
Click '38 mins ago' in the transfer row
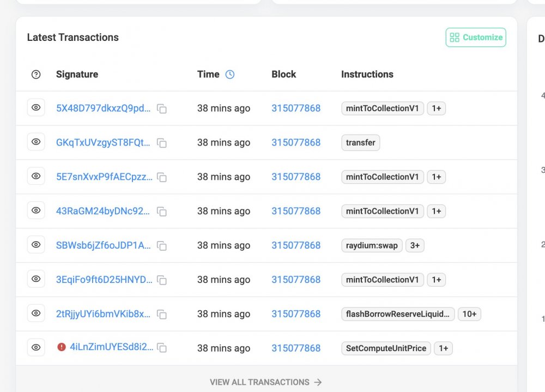[223, 143]
